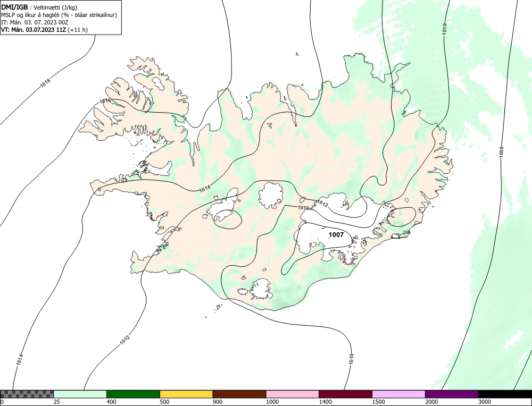Click the 'IT: Mán. 03. 07. 2023 00Z' line
Image resolution: width=532 pixels, height=406 pixels.
(x=35, y=22)
